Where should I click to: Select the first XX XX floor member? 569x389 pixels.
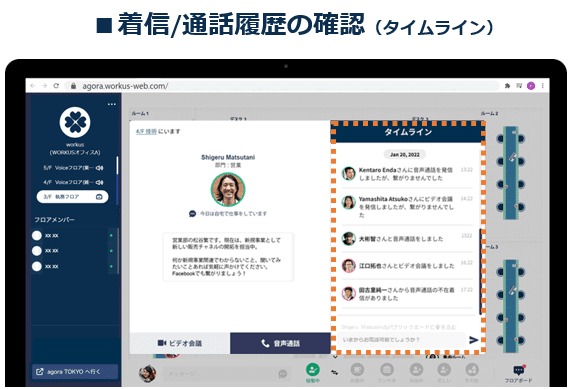coord(74,236)
